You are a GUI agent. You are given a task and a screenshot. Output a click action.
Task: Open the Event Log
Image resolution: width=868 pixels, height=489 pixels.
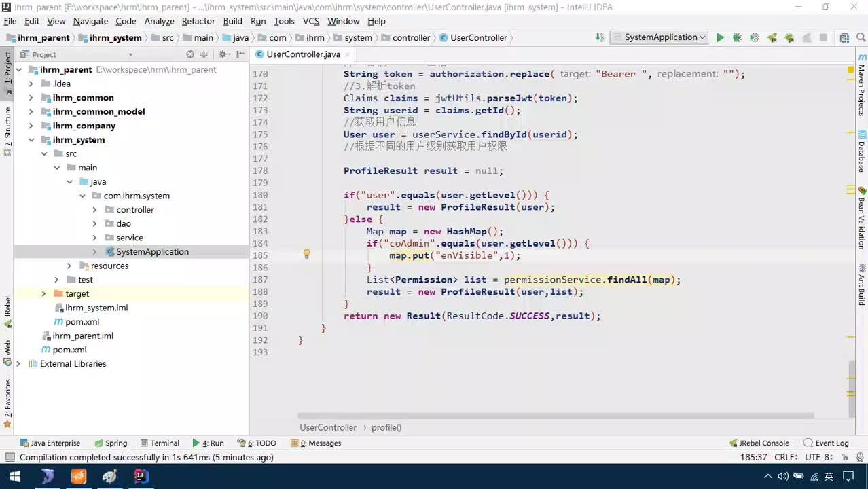tap(826, 443)
